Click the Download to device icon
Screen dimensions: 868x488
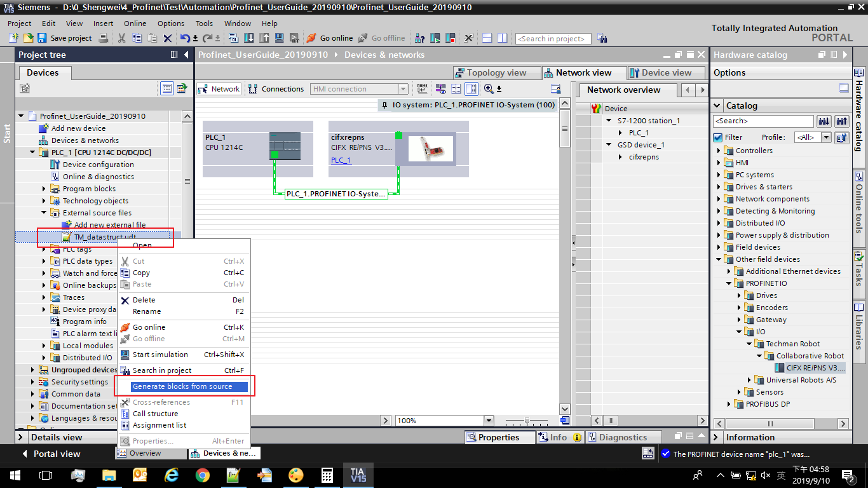pyautogui.click(x=248, y=38)
